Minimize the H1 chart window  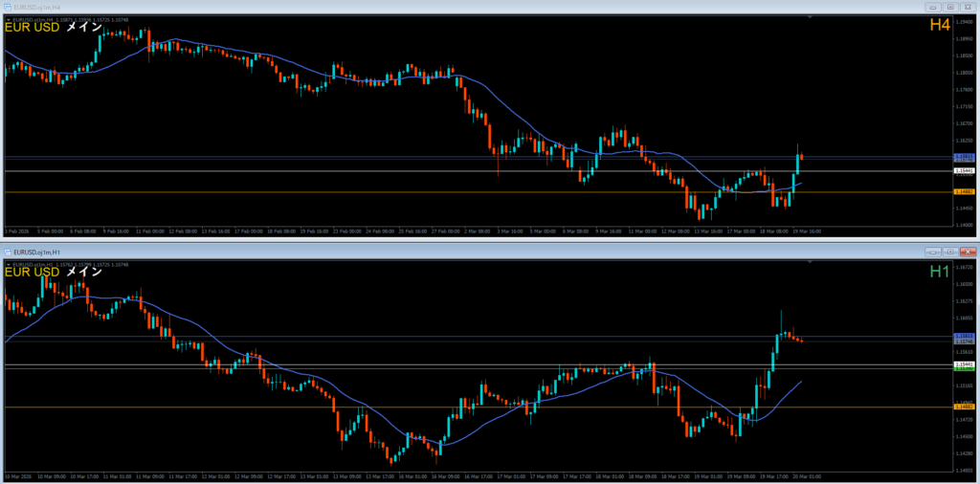931,251
